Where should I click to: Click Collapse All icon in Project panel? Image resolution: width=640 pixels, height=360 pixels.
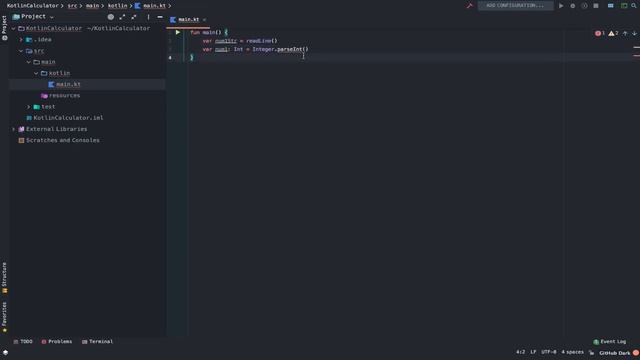pos(134,17)
